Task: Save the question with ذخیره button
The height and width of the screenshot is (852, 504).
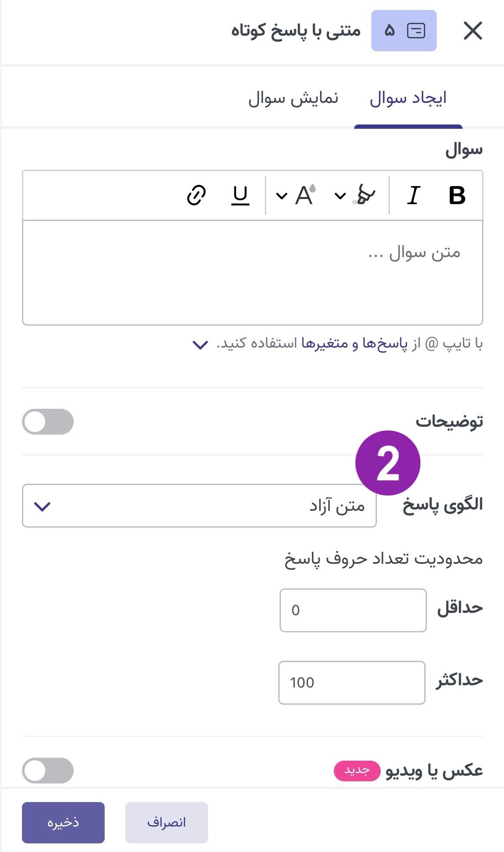Action: tap(63, 822)
